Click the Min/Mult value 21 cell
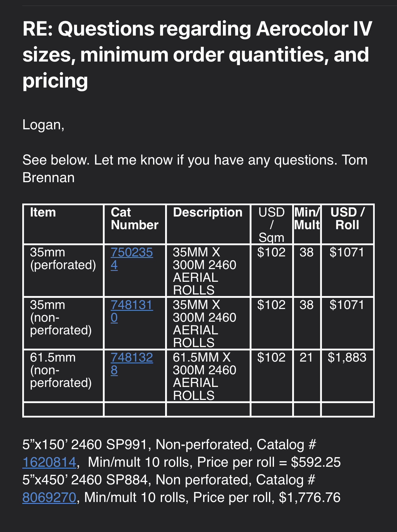This screenshot has width=397, height=532. coord(306,358)
